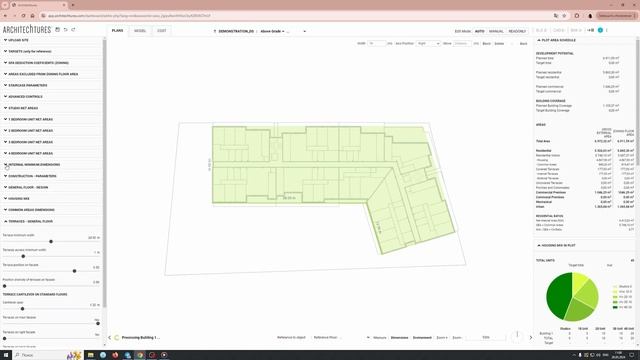Click the Terrace position on facade slider handle
This screenshot has height=360, width=640.
[x=74, y=271]
